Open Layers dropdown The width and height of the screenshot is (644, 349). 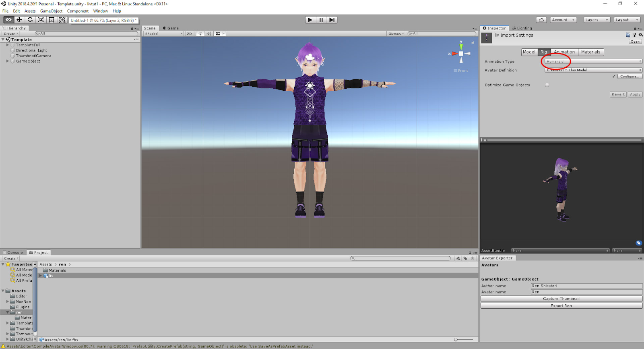click(x=597, y=20)
